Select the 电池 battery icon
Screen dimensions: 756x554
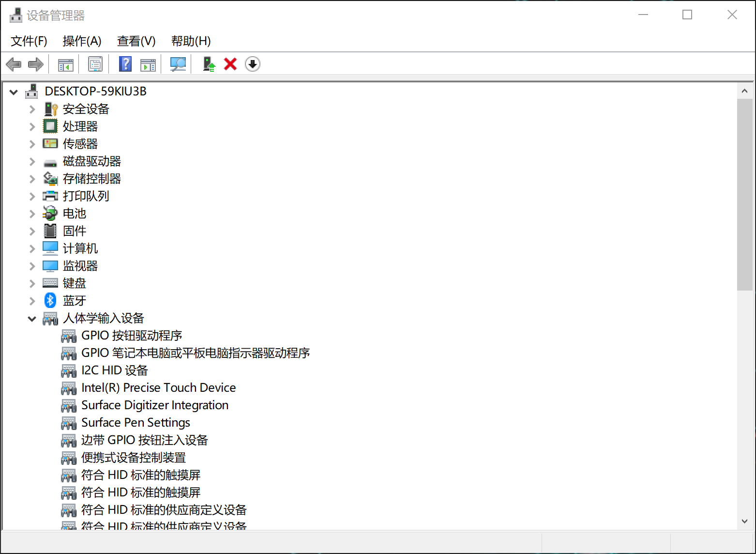(x=50, y=213)
